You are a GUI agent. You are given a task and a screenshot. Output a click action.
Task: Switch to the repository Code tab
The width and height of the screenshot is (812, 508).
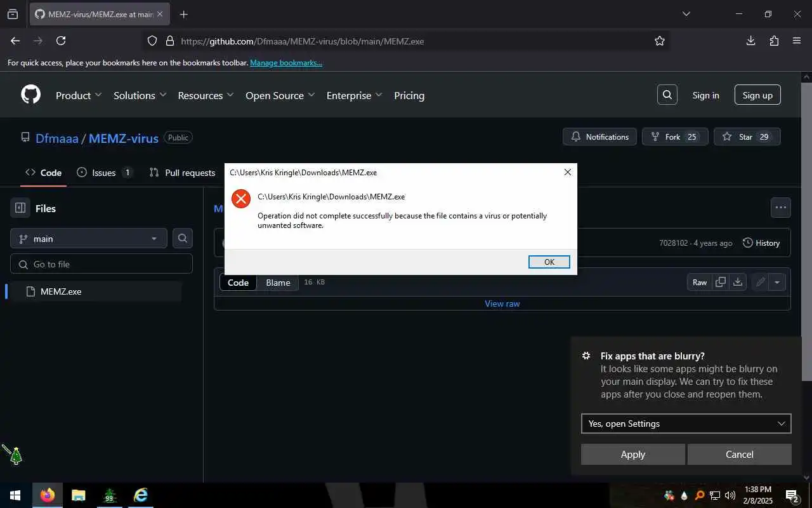[44, 173]
